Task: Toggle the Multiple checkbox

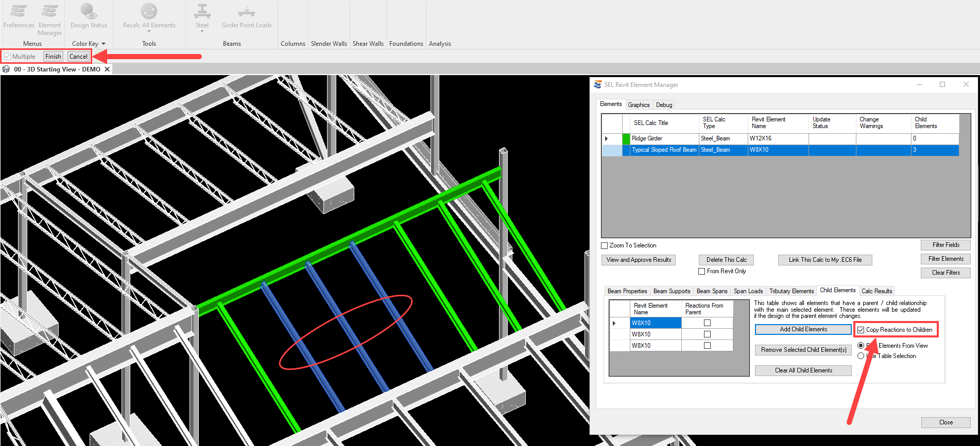Action: point(8,56)
